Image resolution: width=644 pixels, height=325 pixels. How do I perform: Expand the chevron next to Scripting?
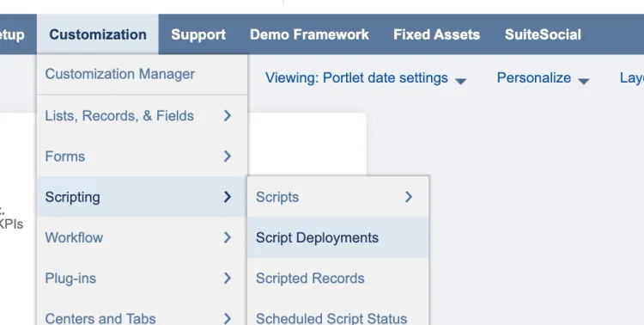228,197
